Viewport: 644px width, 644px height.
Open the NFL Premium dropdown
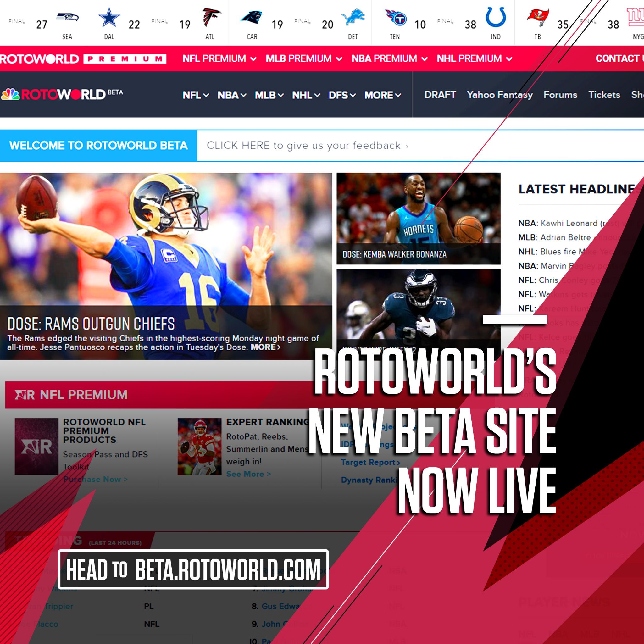click(219, 59)
